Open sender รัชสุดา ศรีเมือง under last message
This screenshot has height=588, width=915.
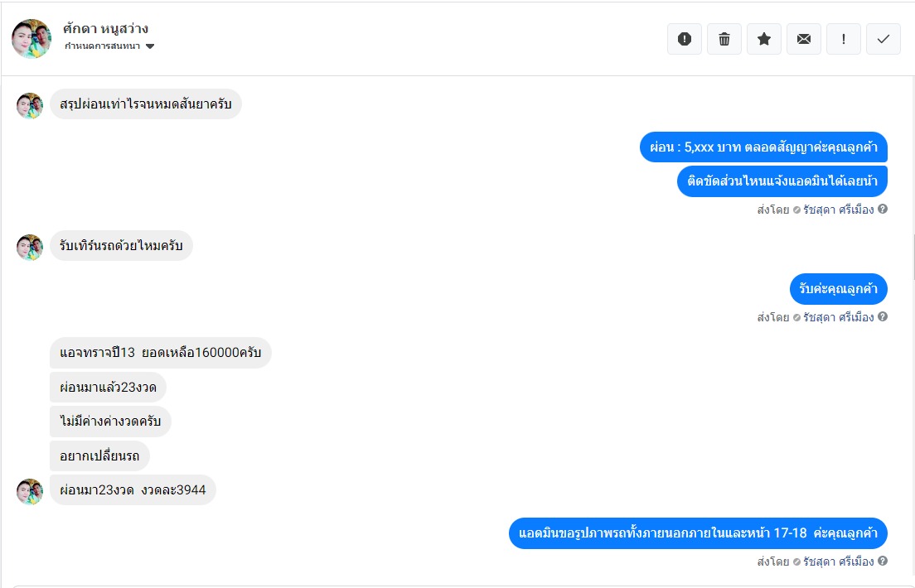click(838, 561)
